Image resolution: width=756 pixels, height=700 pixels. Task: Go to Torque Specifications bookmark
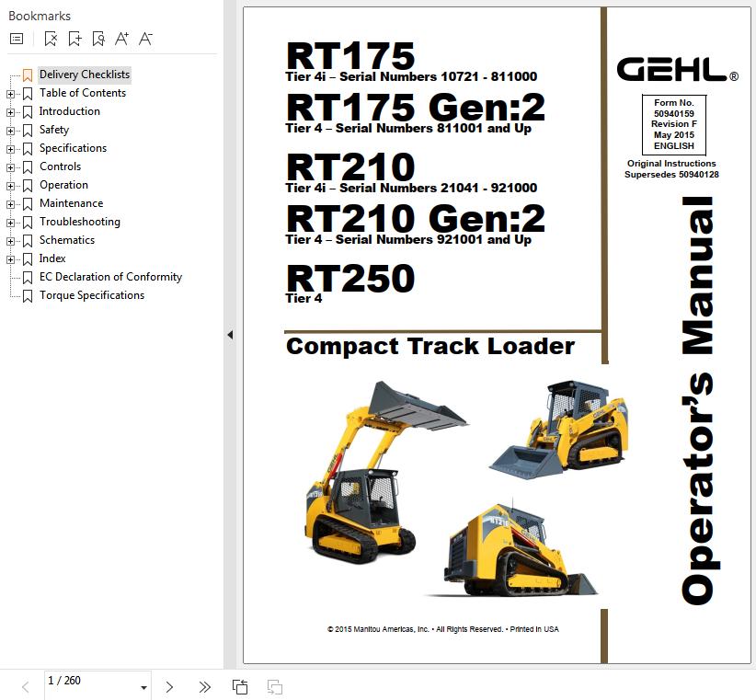pos(92,295)
